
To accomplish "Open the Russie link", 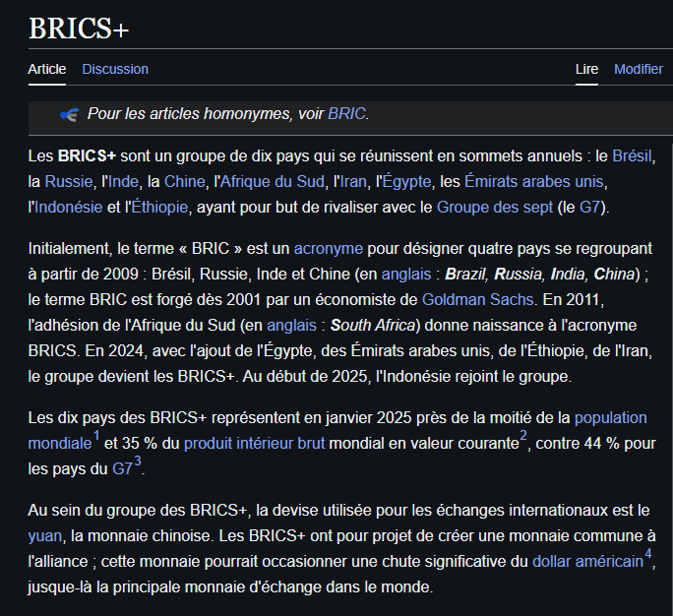I will (x=69, y=182).
